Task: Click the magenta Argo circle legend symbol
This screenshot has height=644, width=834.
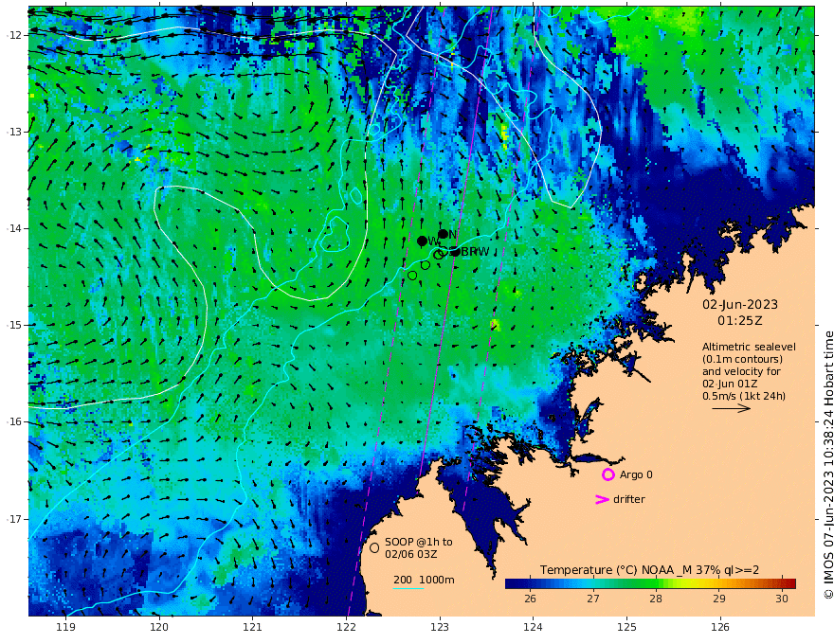Action: click(607, 474)
